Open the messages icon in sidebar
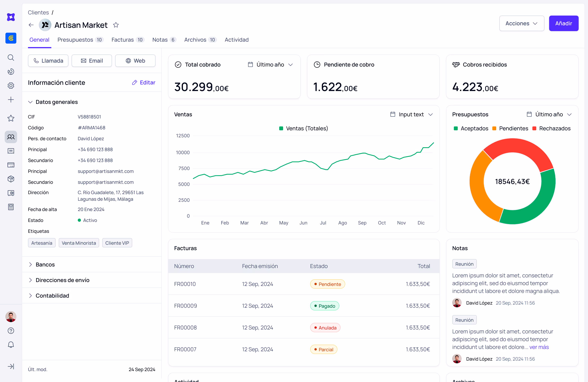This screenshot has width=588, height=382. click(x=11, y=151)
